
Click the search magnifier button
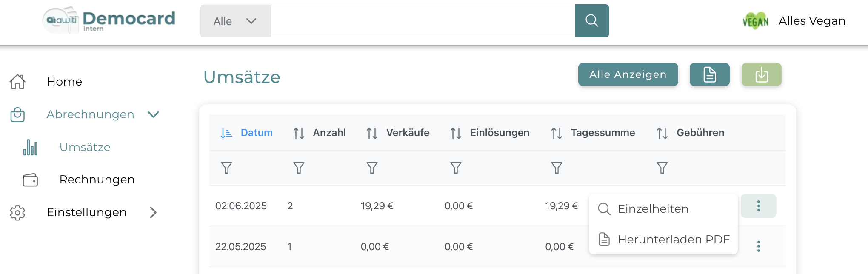point(591,21)
